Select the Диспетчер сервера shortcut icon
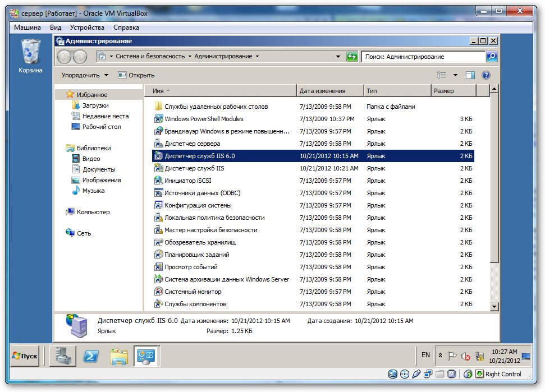This screenshot has width=545, height=392. pyautogui.click(x=158, y=144)
